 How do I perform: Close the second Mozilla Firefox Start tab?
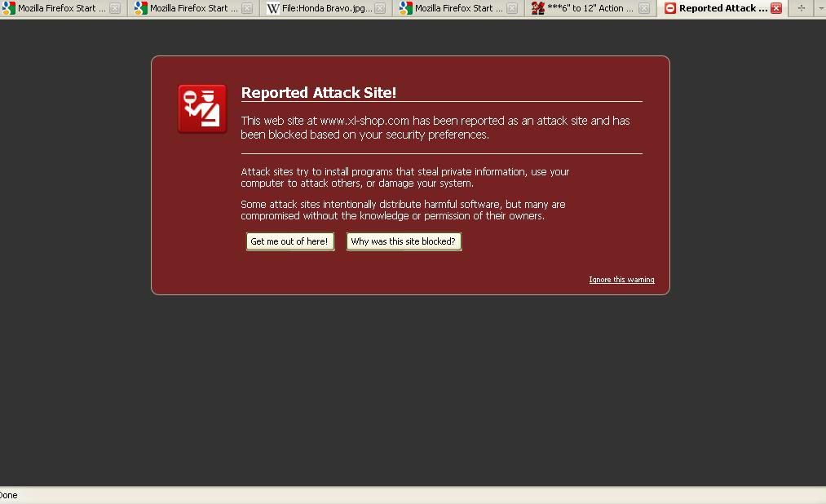pyautogui.click(x=247, y=8)
